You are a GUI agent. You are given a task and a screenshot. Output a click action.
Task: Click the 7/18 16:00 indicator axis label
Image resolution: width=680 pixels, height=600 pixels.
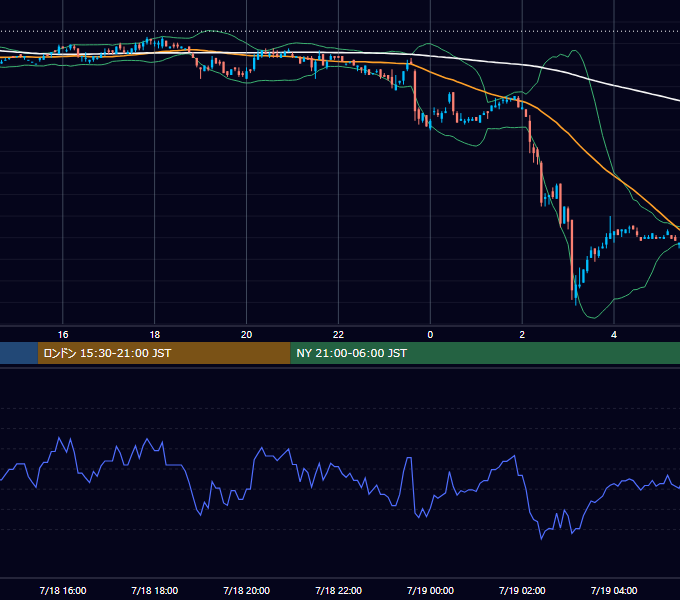[x=63, y=590]
